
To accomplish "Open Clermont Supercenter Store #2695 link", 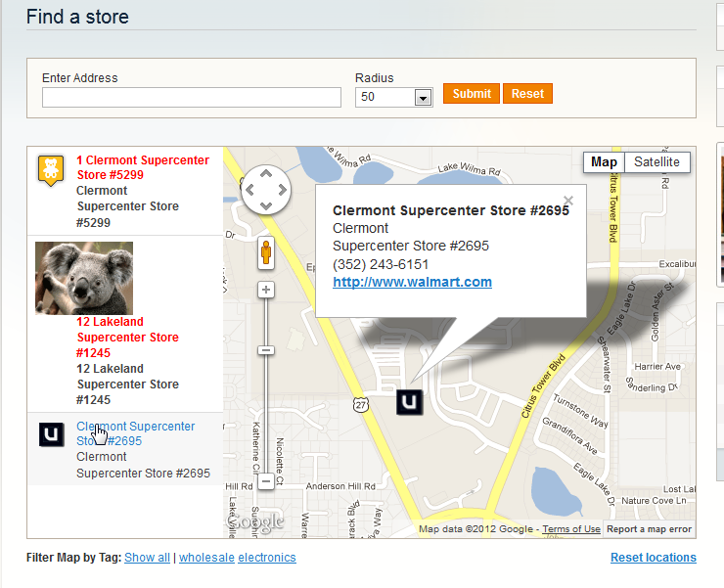I will (135, 433).
